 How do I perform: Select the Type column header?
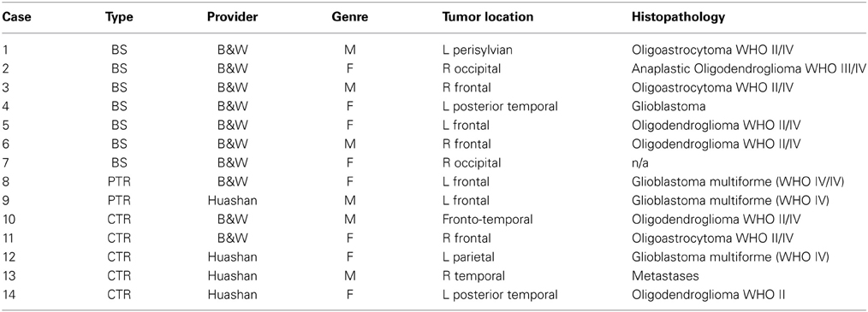(118, 17)
